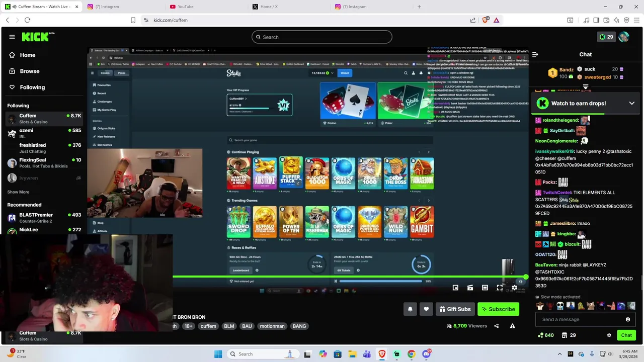Toggle picture-in-picture mini player

pyautogui.click(x=455, y=288)
